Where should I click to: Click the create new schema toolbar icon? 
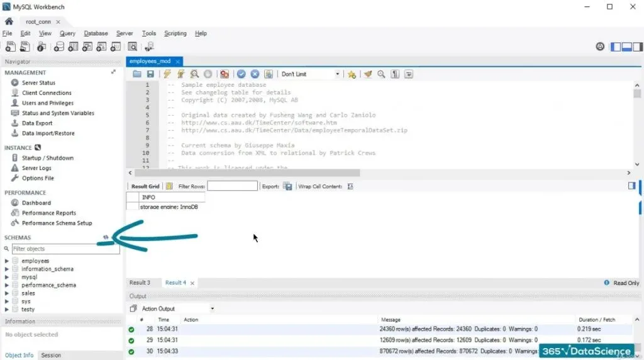click(58, 47)
